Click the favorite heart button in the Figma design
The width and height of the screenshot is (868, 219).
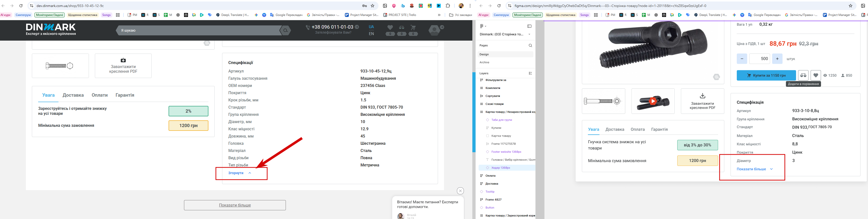click(815, 75)
